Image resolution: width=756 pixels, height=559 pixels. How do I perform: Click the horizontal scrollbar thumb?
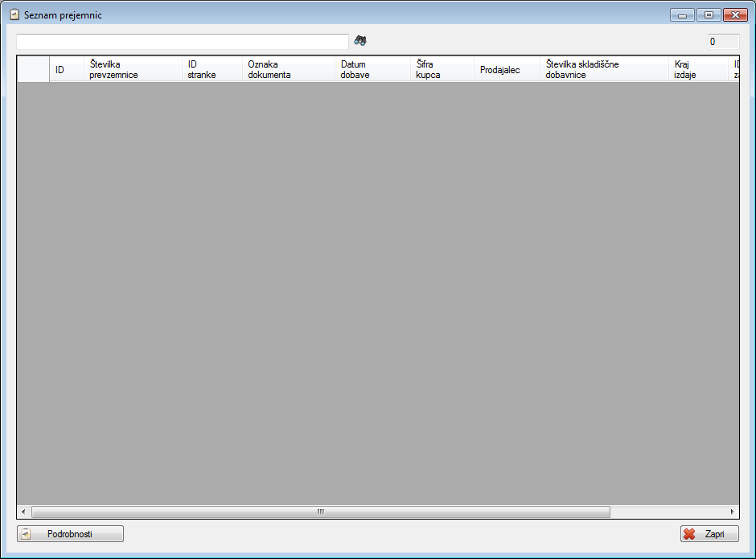(320, 512)
